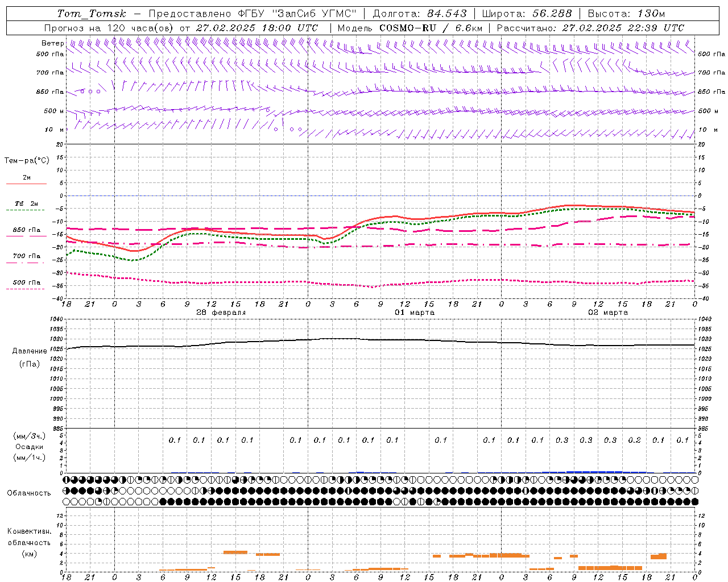Click the '850 гПа' temperature legend entry

point(27,230)
